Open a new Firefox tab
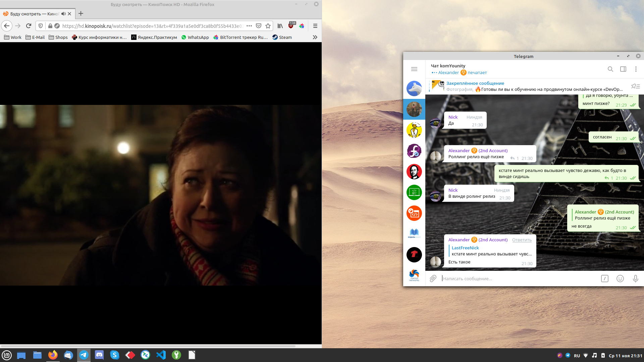644x362 pixels. point(81,14)
